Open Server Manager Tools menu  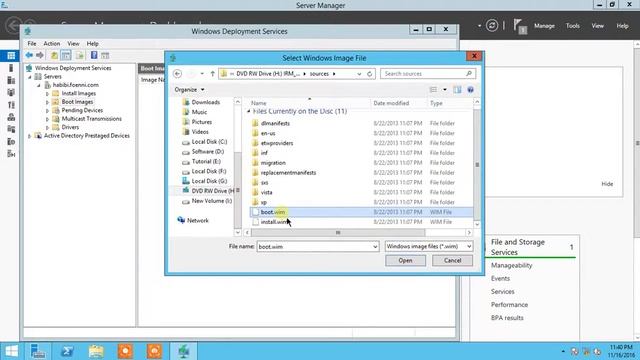click(573, 26)
